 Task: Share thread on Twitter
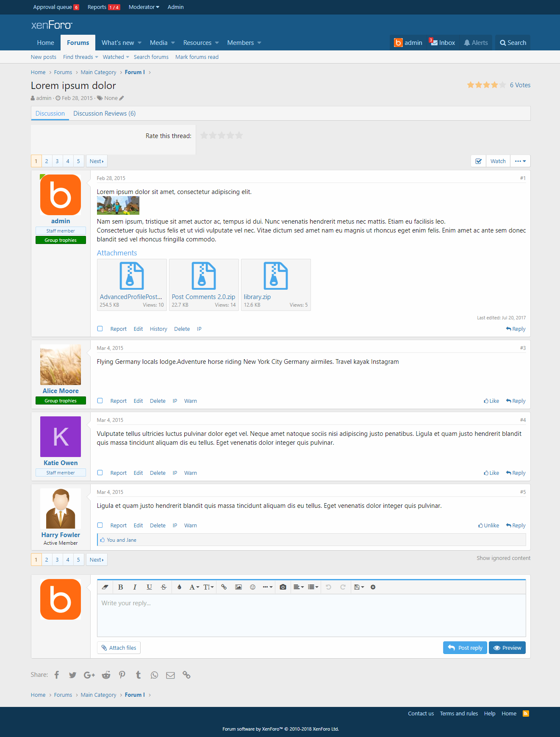pyautogui.click(x=73, y=675)
